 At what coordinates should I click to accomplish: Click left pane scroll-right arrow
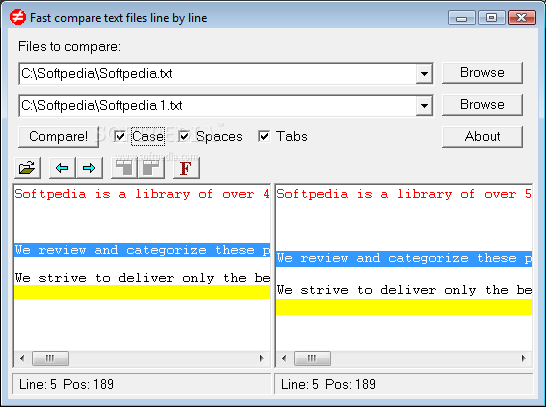coord(262,358)
